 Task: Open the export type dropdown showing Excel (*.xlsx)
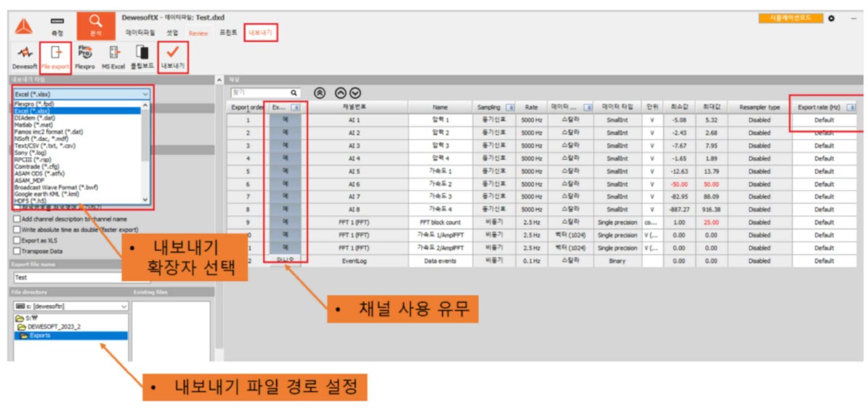pos(82,94)
